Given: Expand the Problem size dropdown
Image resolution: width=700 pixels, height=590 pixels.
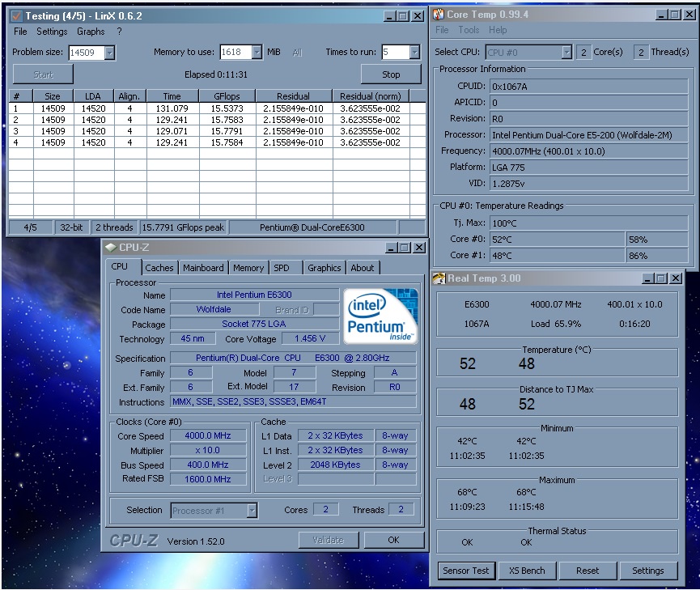Looking at the screenshot, I should (x=110, y=53).
